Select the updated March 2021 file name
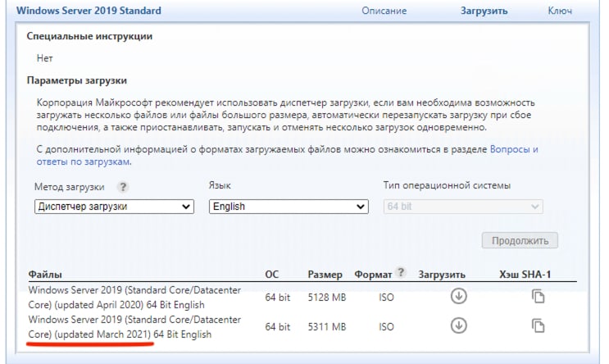609x364 pixels. 134,327
